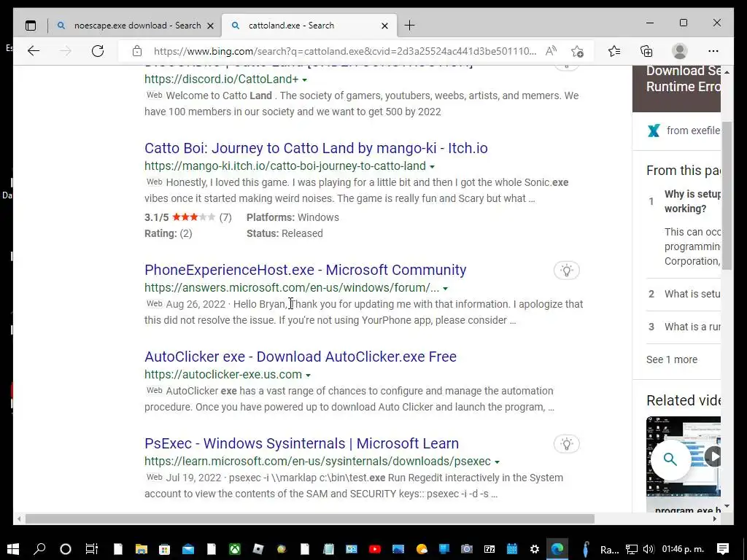Open the Camera app on taskbar
This screenshot has width=747, height=560.
point(466,549)
